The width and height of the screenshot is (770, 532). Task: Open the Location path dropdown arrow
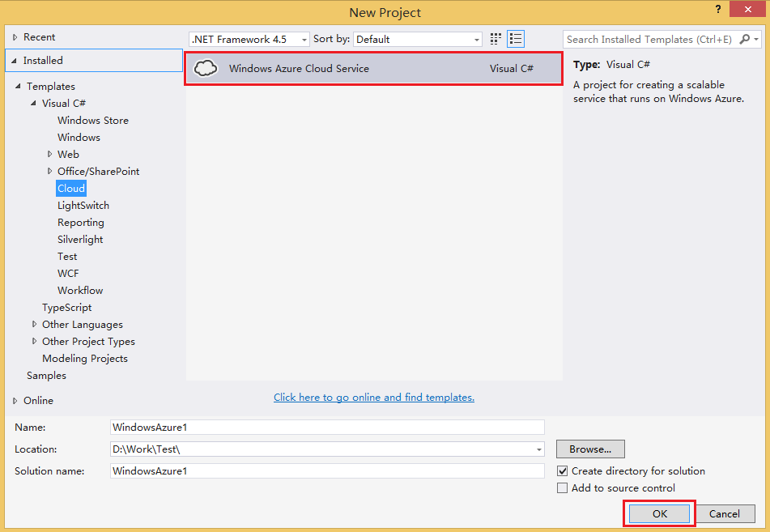(x=538, y=449)
